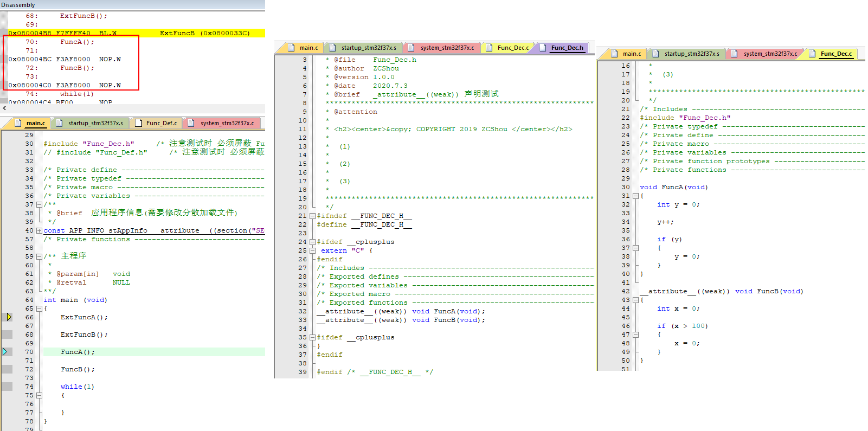The image size is (868, 431).
Task: Collapse the #ifndef __FUNC_DEC_H__ fold at line 21
Action: tap(312, 216)
